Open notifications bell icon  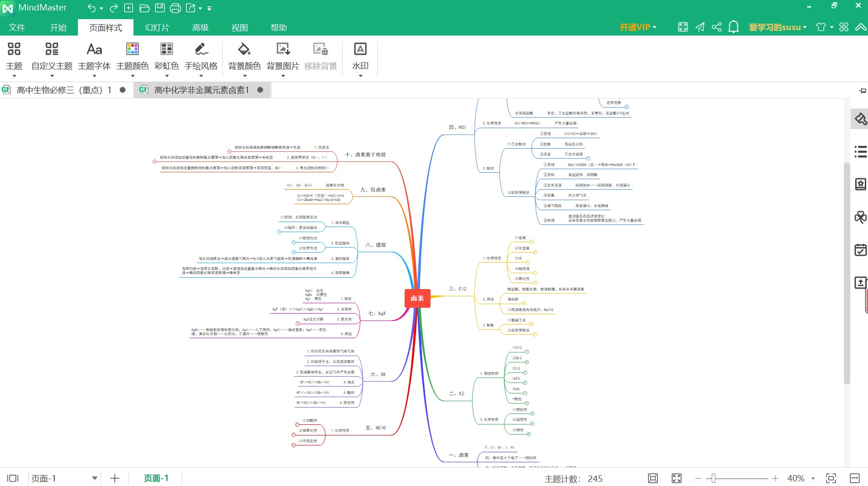[734, 27]
